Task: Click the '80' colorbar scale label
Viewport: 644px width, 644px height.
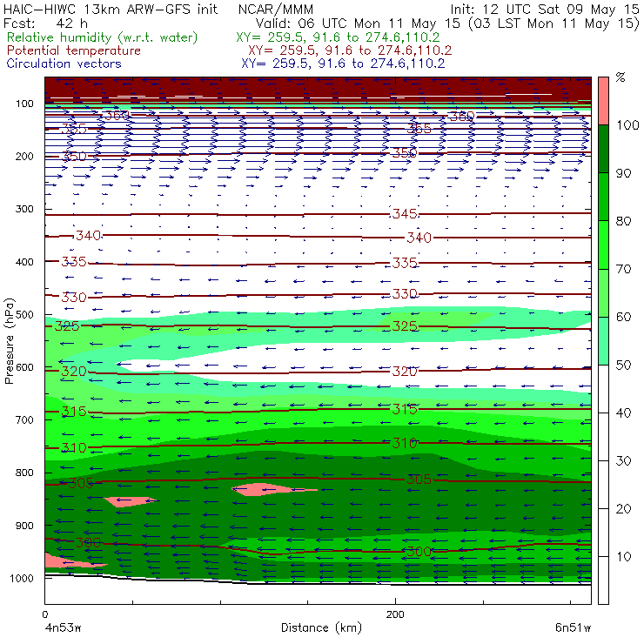Action: pos(623,221)
